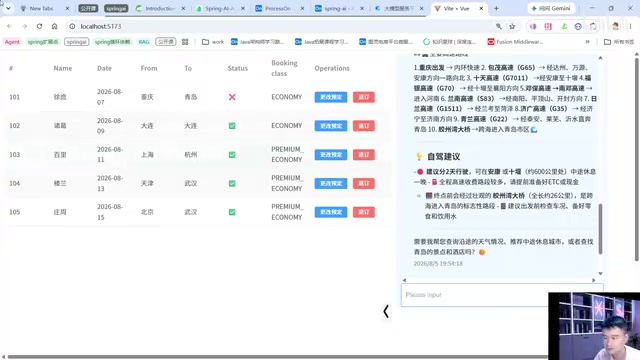This screenshot has height=360, width=640.
Task: Open the browser profile avatar
Action: [x=616, y=26]
